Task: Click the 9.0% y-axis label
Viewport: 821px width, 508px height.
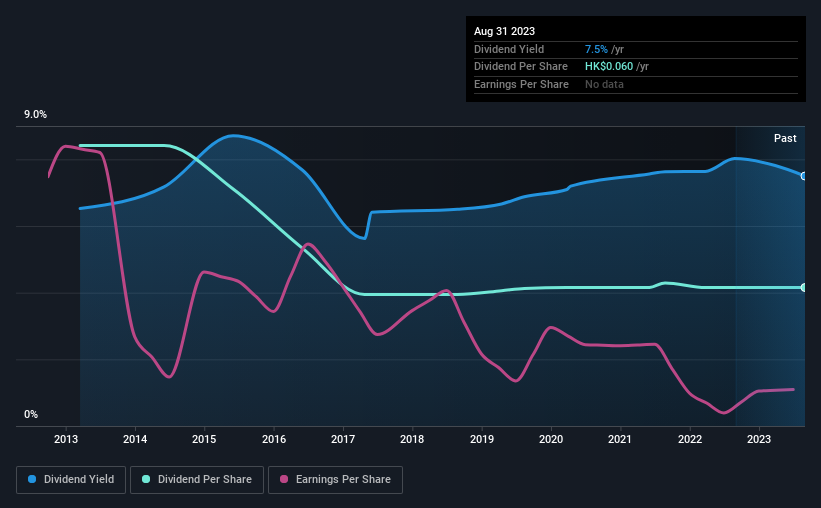Action: coord(35,115)
